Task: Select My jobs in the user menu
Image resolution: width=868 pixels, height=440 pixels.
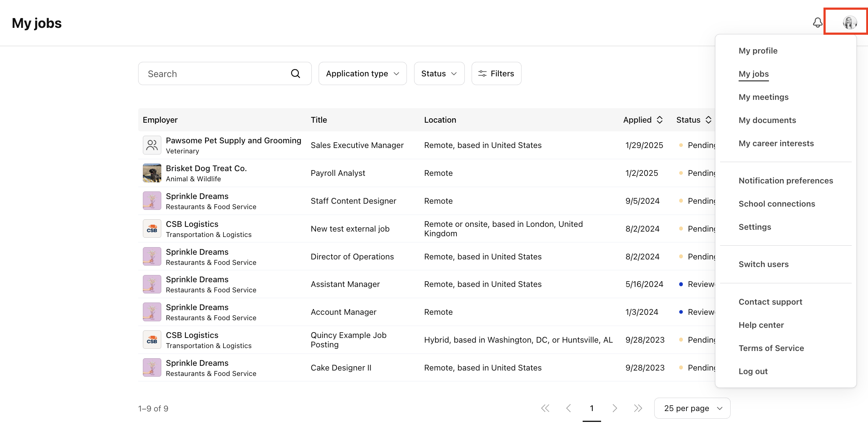Action: tap(754, 74)
